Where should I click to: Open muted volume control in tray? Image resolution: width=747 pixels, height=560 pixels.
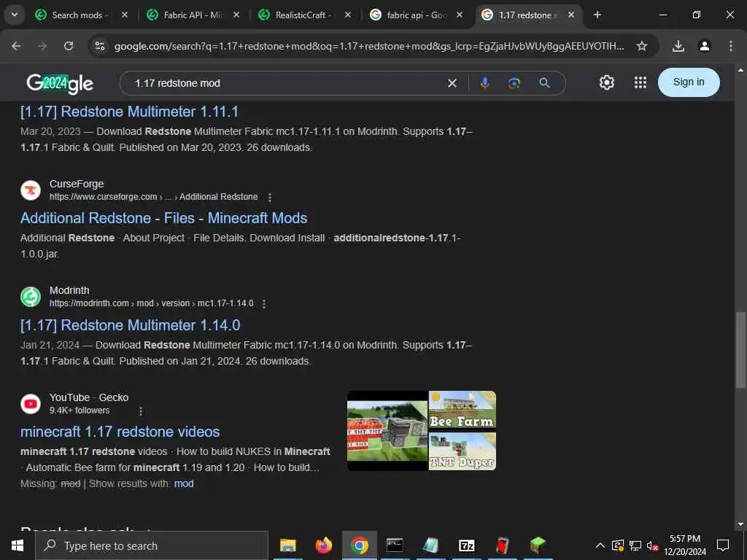pyautogui.click(x=652, y=545)
